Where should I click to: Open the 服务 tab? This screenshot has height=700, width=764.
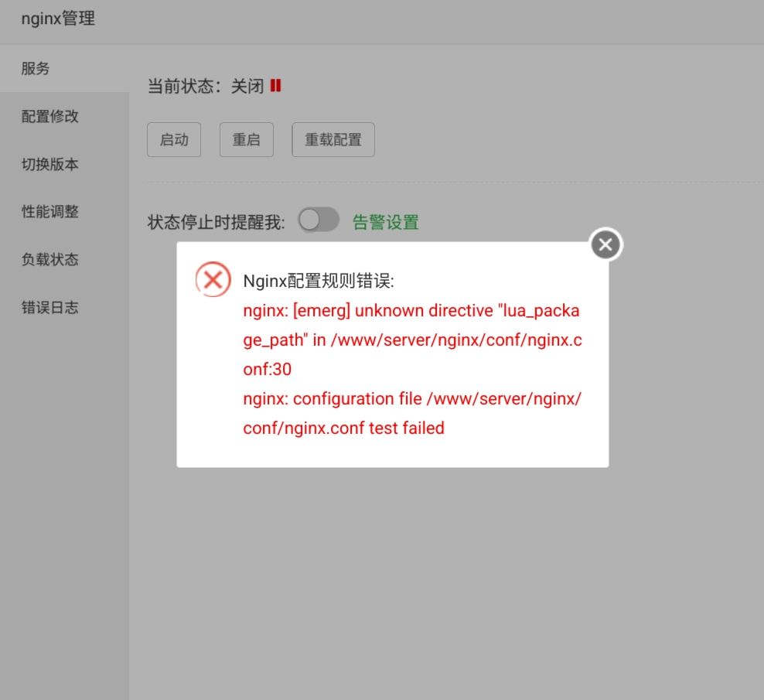(64, 68)
